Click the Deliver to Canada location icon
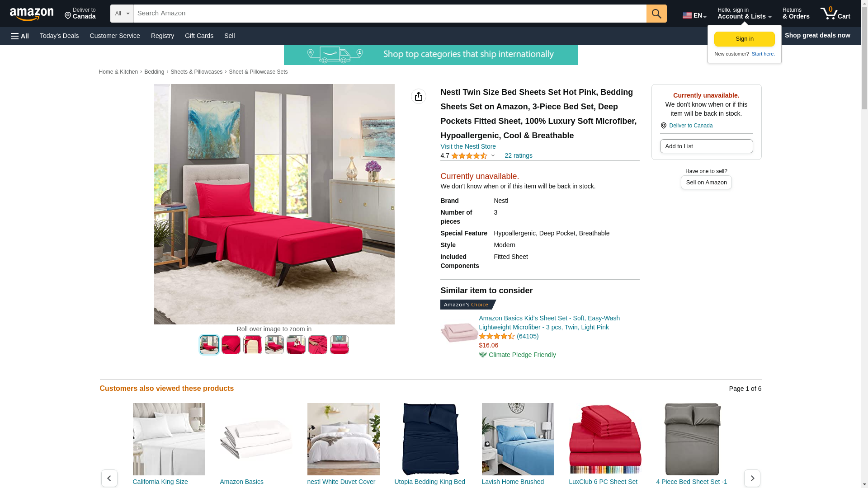Viewport: 868px width, 488px height. [663, 126]
